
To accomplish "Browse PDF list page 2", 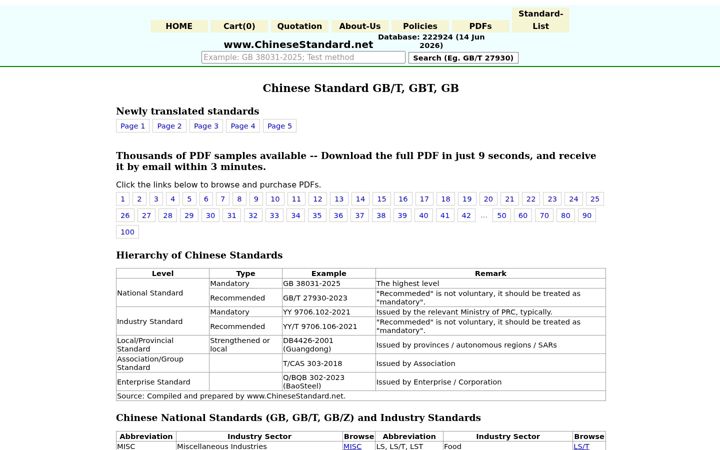I will 139,199.
